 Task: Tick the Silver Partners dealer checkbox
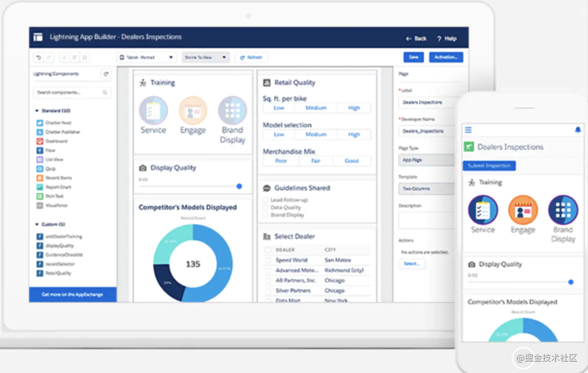pyautogui.click(x=268, y=291)
